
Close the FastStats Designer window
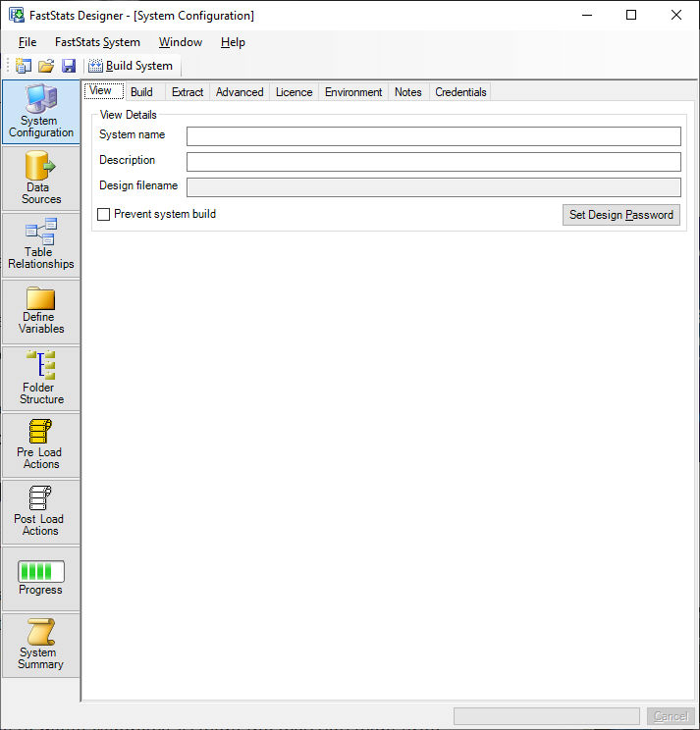676,15
